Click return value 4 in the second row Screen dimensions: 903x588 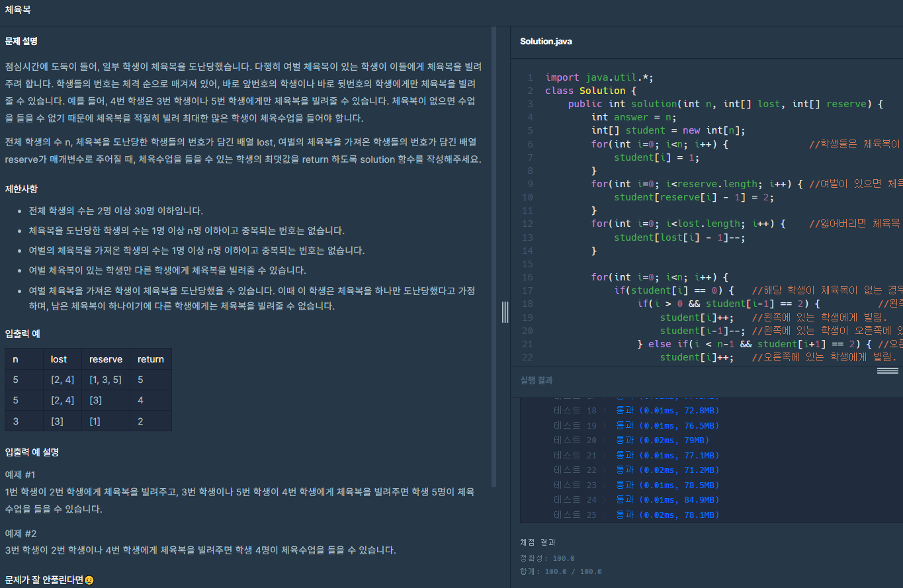[x=151, y=400]
